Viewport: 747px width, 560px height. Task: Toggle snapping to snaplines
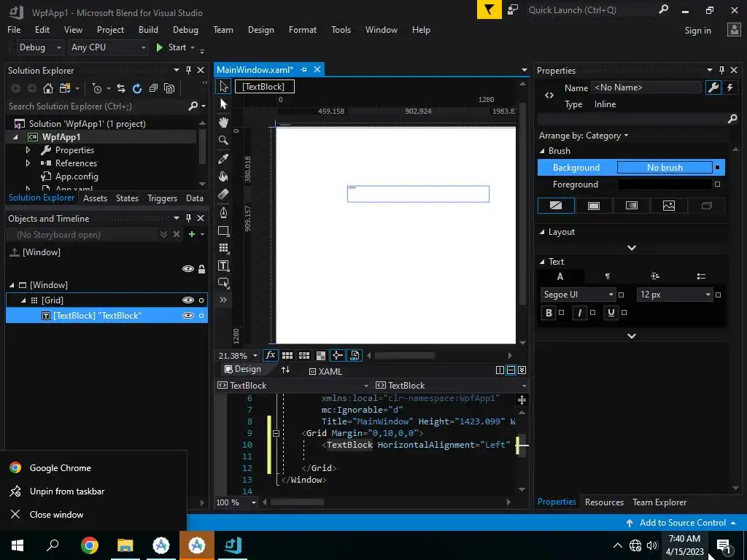pos(337,356)
